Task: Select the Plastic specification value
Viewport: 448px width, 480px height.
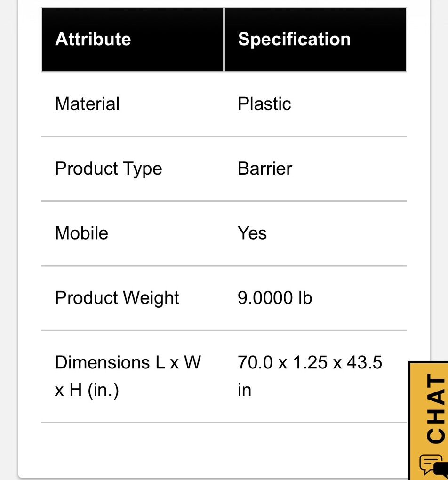Action: (x=264, y=104)
